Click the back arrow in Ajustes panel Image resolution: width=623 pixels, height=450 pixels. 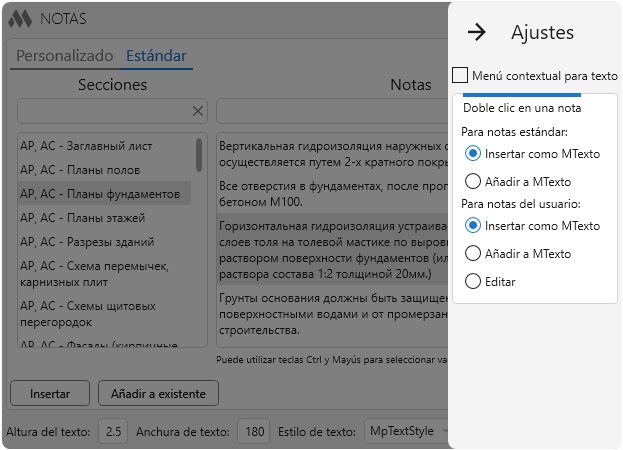click(x=477, y=32)
